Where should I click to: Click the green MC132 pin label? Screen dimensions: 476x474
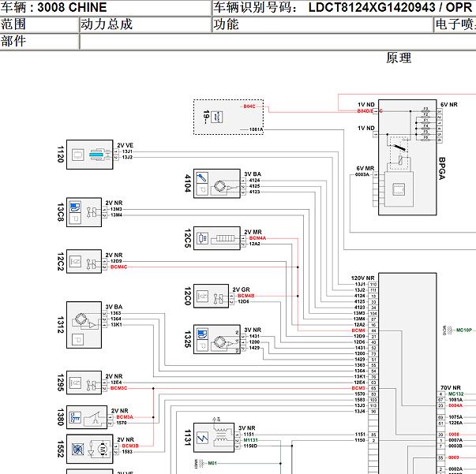(x=456, y=394)
